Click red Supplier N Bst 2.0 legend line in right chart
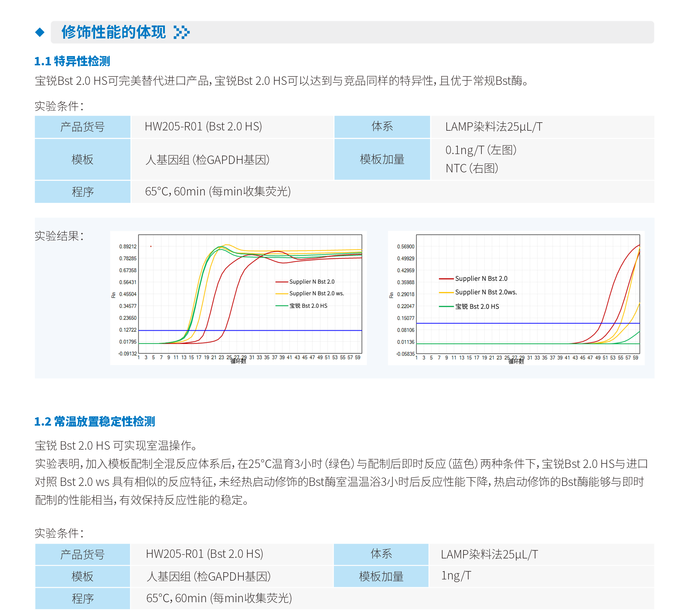Viewport: 688px width, 616px height. pyautogui.click(x=446, y=278)
